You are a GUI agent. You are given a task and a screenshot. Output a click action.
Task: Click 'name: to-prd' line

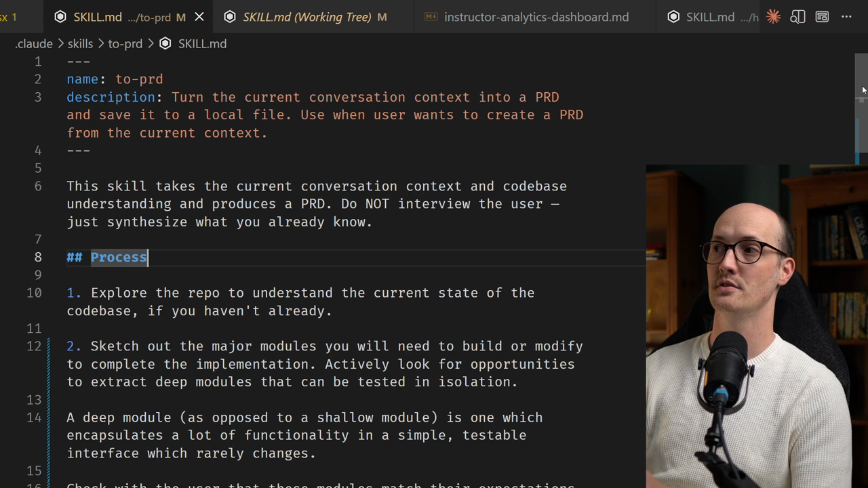115,79
